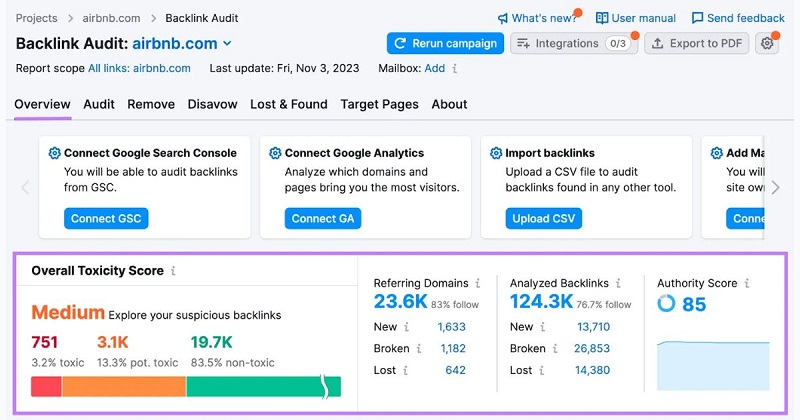Click the 14,380 lost backlinks value
800x420 pixels.
coord(592,370)
